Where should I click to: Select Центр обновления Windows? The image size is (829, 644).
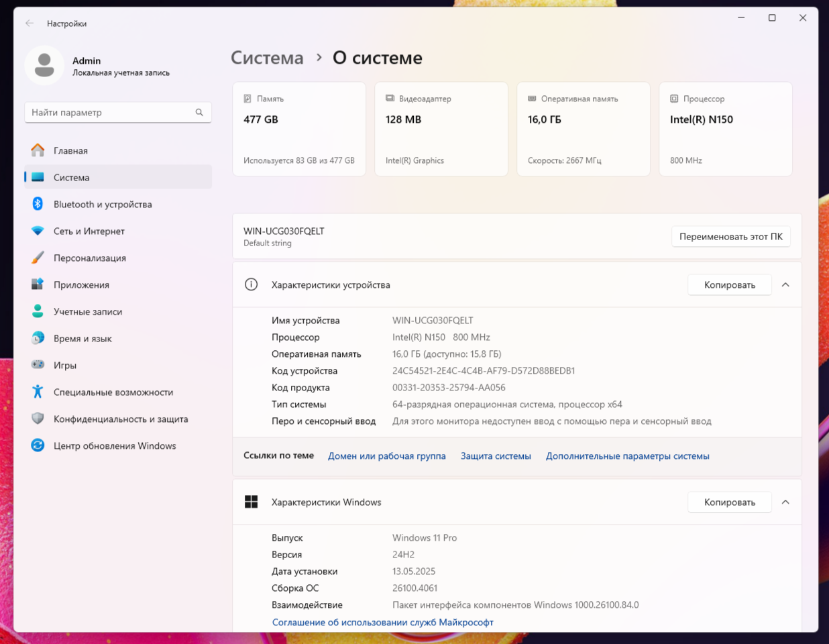click(x=118, y=445)
